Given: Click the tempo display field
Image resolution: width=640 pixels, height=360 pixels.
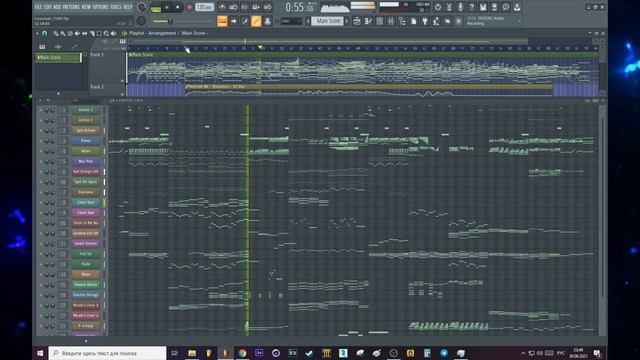Looking at the screenshot, I should click(204, 7).
